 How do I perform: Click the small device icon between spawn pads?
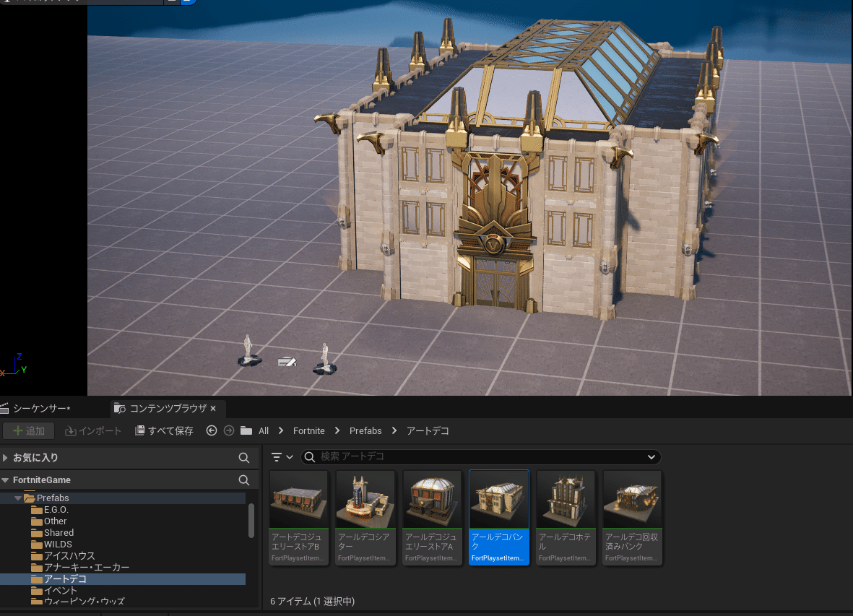pyautogui.click(x=287, y=362)
